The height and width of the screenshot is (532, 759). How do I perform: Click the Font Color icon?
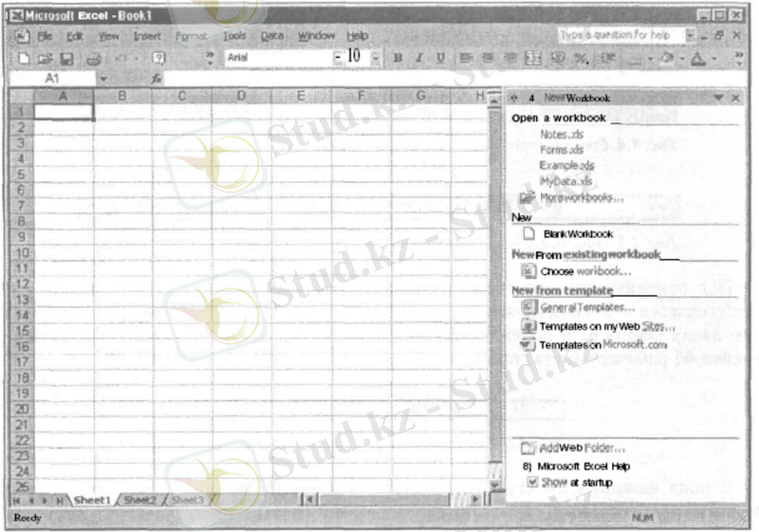[x=698, y=59]
